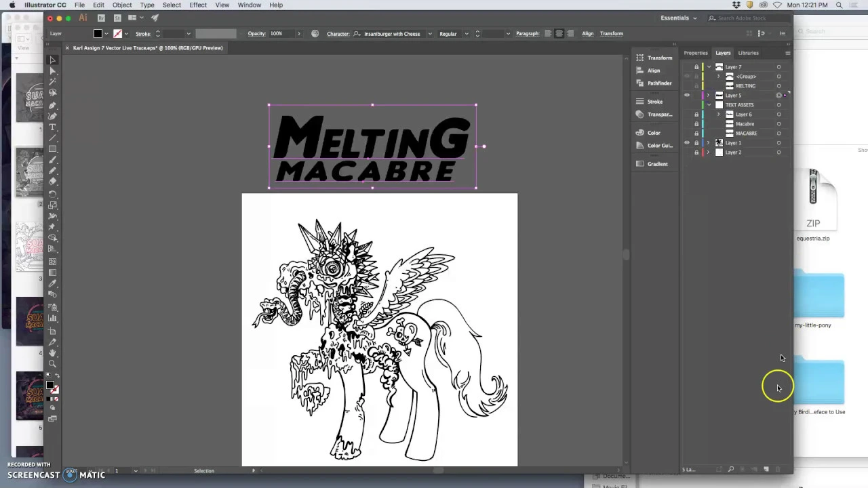Select the Scale tool
The height and width of the screenshot is (488, 868).
pos(52,205)
